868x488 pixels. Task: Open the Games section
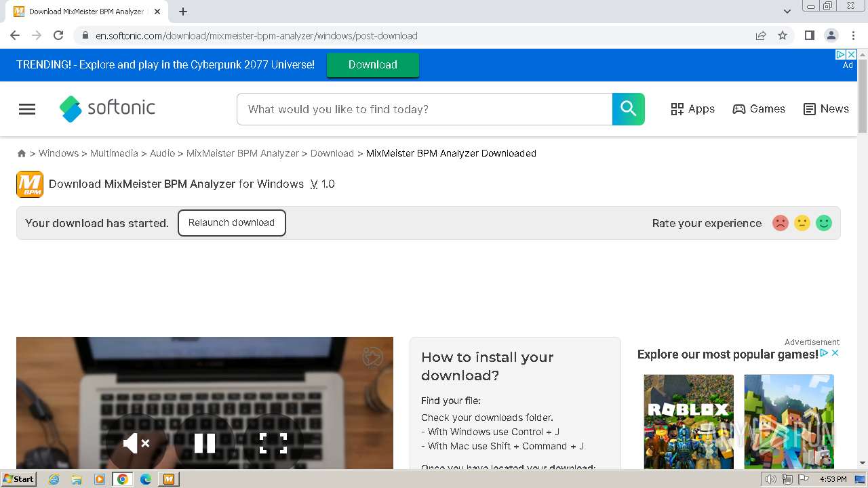click(759, 109)
